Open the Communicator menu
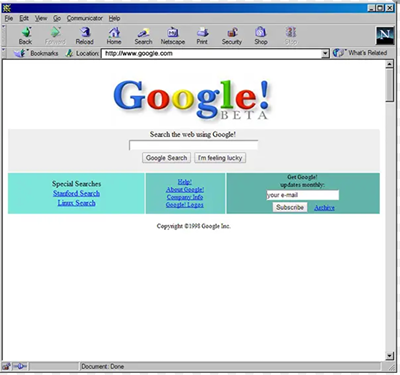400x375 pixels. [85, 18]
